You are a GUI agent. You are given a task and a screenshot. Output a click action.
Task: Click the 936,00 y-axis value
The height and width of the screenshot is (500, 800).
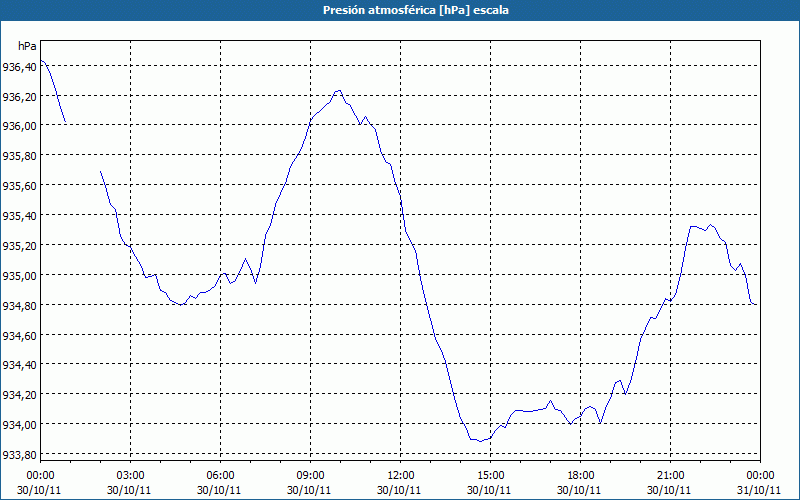click(x=19, y=126)
